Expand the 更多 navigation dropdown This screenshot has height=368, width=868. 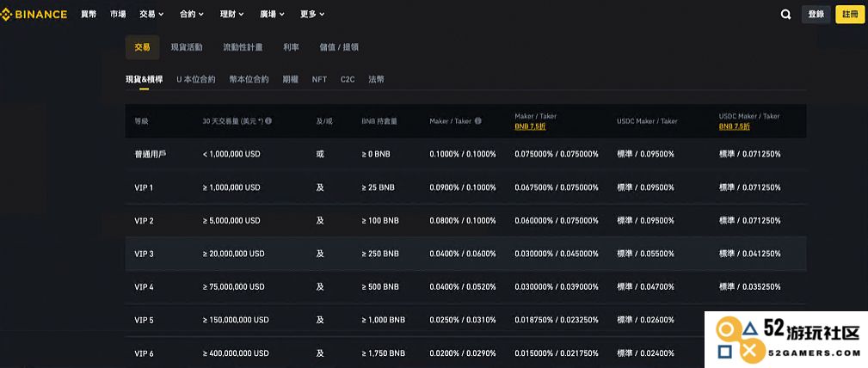312,15
